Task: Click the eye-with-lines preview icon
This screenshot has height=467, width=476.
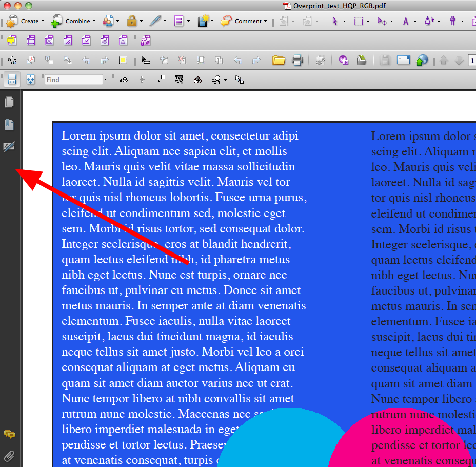Action: (x=124, y=80)
